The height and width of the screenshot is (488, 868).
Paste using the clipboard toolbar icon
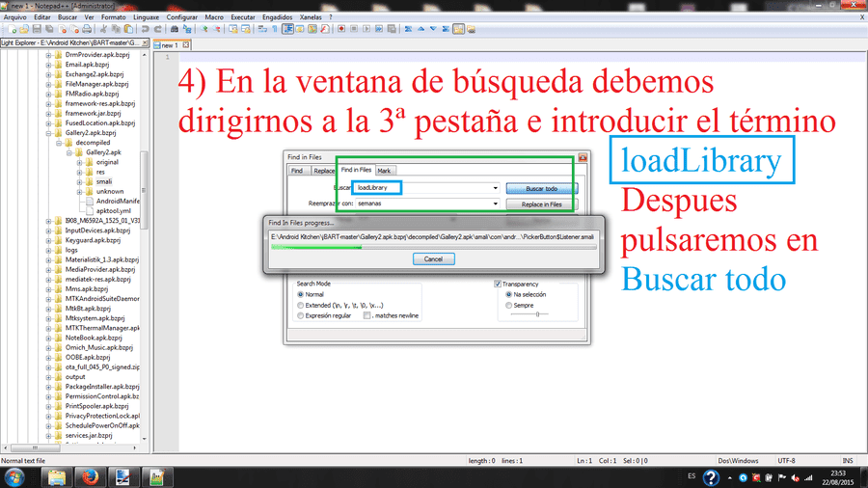pyautogui.click(x=128, y=29)
